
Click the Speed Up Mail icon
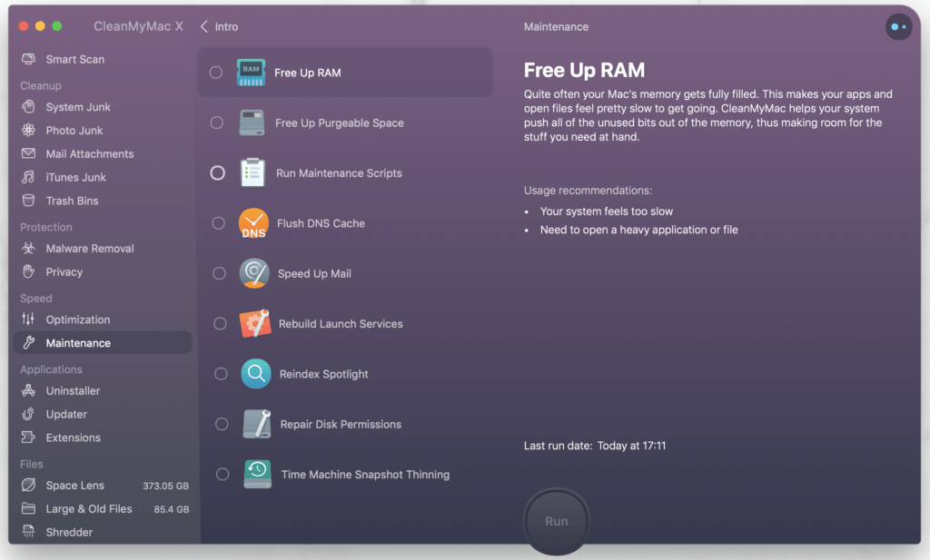[x=254, y=273]
